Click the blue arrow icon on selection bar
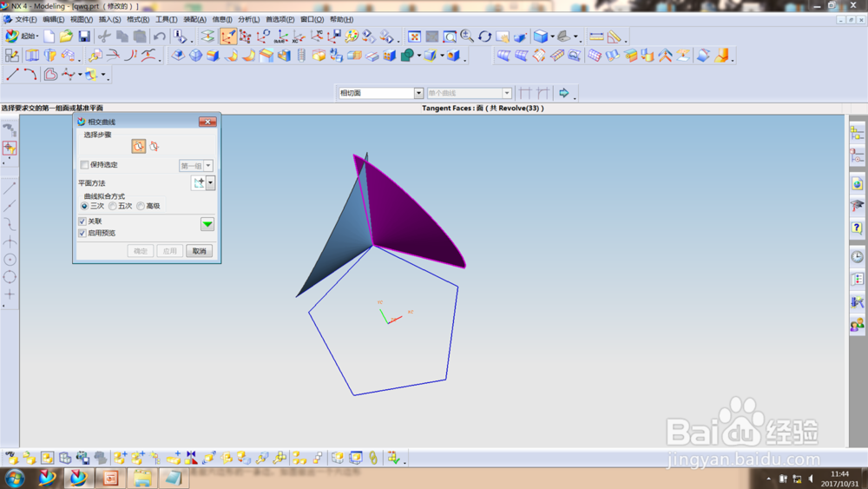Screen dimensions: 868x489 tap(563, 93)
